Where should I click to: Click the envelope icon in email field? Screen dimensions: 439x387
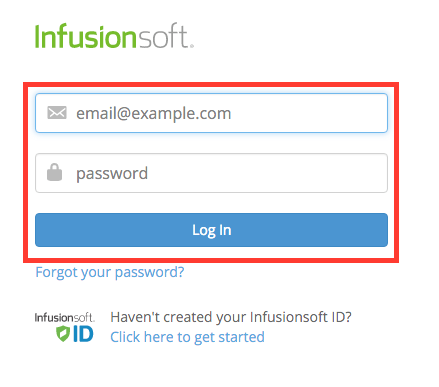[57, 113]
